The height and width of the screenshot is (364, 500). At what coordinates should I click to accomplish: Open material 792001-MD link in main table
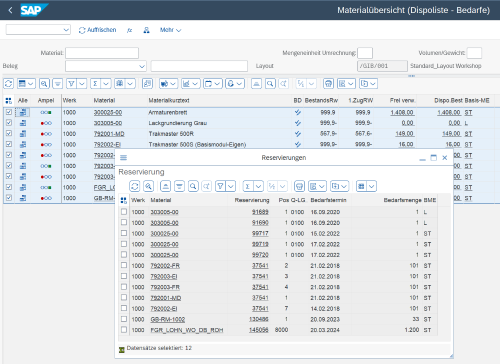coord(109,134)
